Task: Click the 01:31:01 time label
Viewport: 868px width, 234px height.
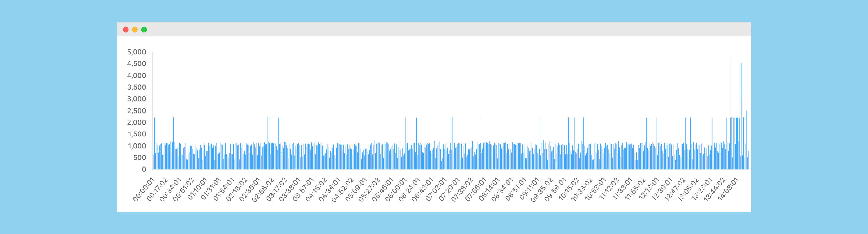Action: 211,189
